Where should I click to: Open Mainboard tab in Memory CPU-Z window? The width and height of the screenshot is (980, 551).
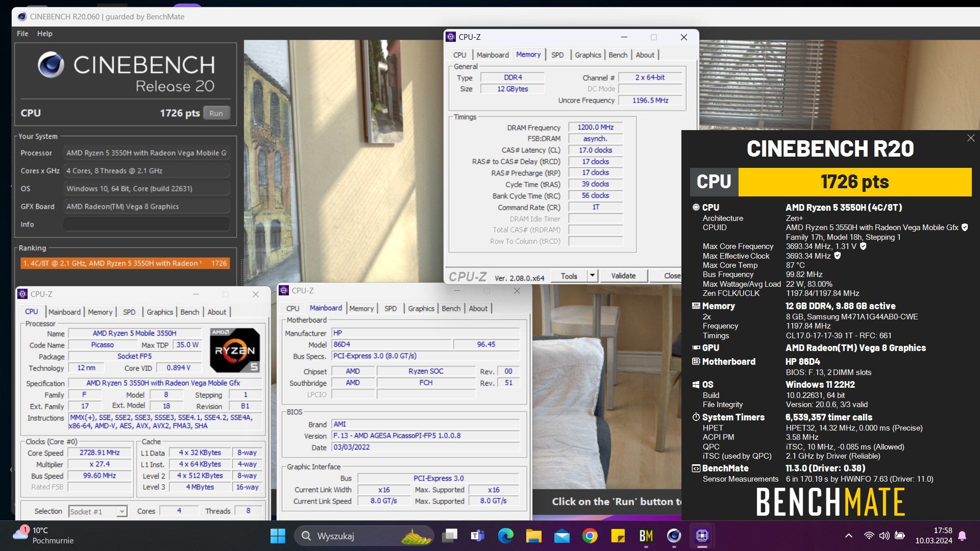pyautogui.click(x=493, y=55)
